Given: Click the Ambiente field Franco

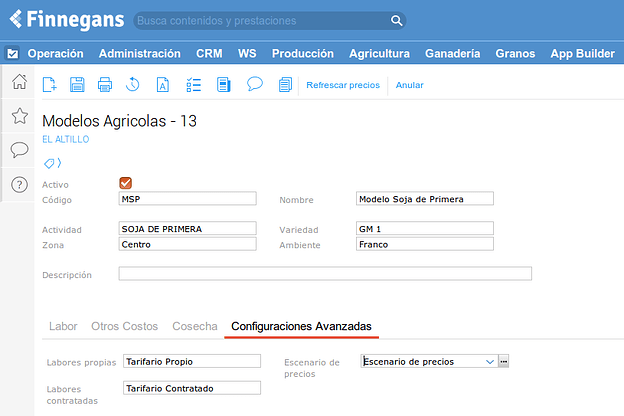Looking at the screenshot, I should point(425,244).
